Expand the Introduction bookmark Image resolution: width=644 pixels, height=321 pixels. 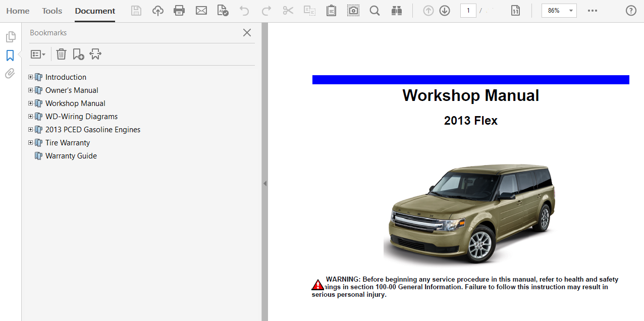tap(30, 77)
